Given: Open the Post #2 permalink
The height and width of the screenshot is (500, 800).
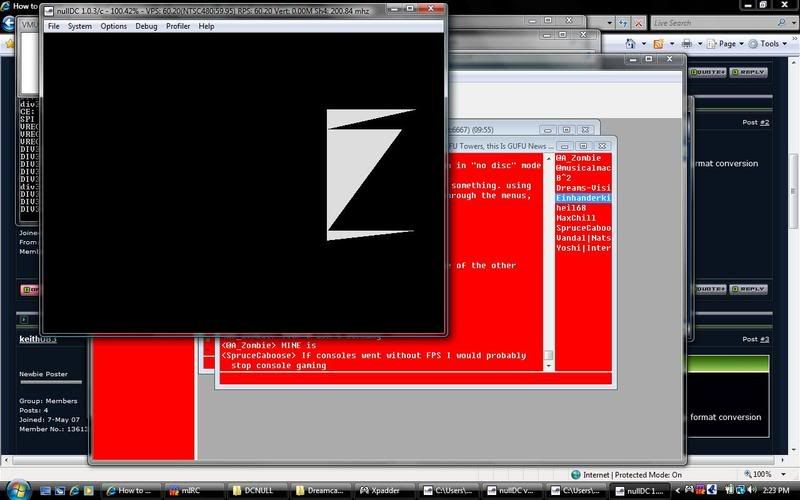Looking at the screenshot, I should point(765,122).
